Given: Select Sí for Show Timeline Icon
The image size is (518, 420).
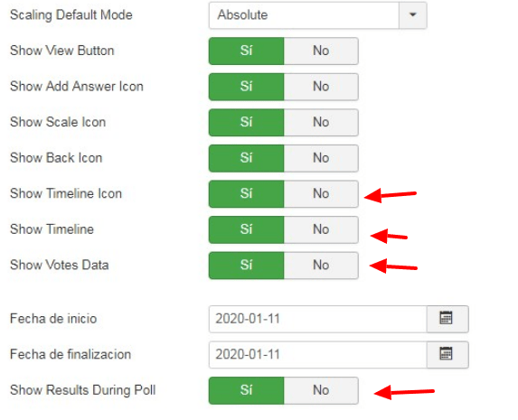Looking at the screenshot, I should (x=247, y=194).
